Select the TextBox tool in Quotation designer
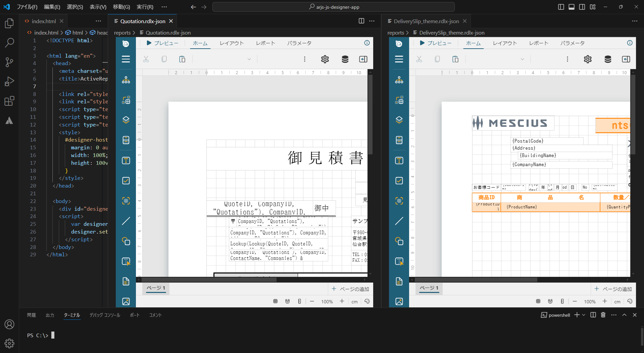Image resolution: width=644 pixels, height=353 pixels. [126, 161]
